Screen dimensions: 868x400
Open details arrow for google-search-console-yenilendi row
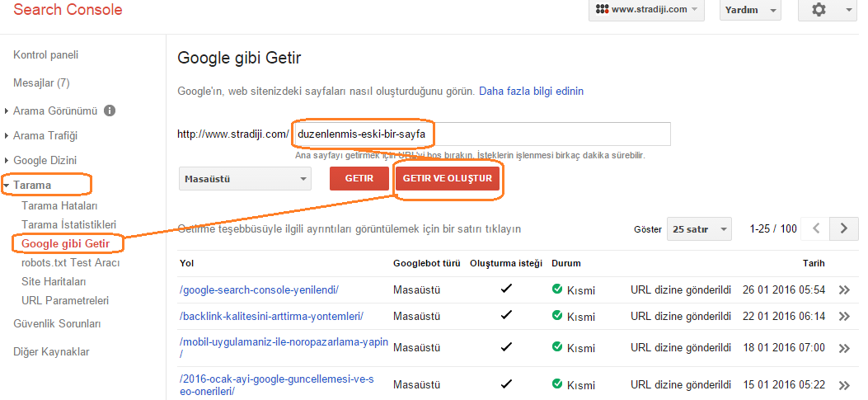(843, 290)
